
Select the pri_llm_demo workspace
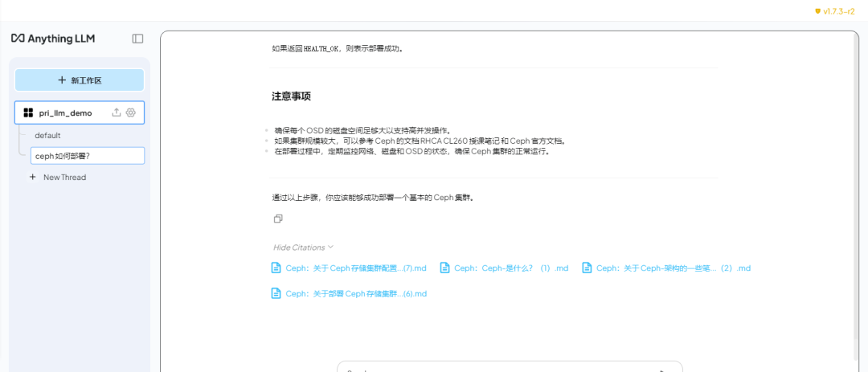pos(80,112)
